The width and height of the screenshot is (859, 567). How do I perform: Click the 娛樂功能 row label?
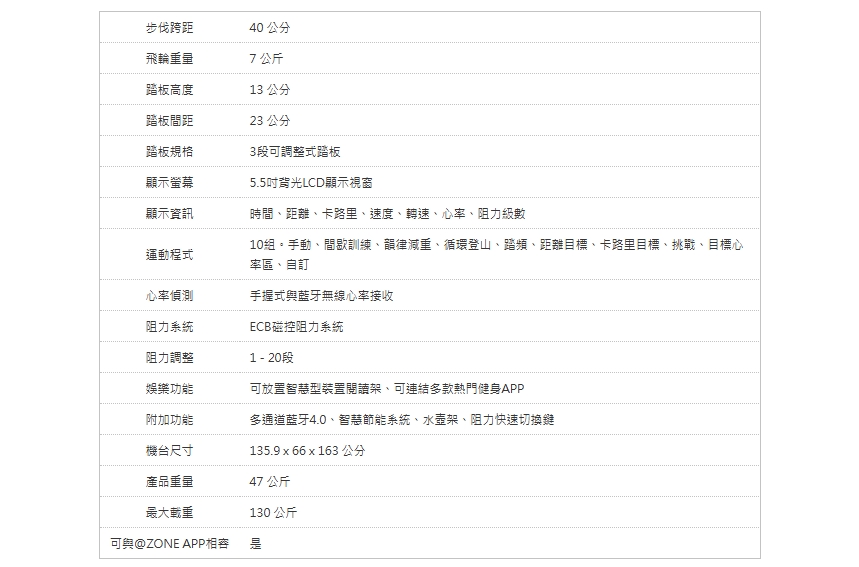169,389
